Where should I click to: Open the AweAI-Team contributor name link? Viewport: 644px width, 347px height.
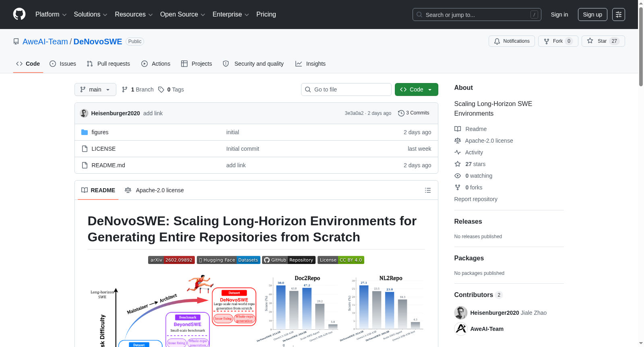(487, 329)
